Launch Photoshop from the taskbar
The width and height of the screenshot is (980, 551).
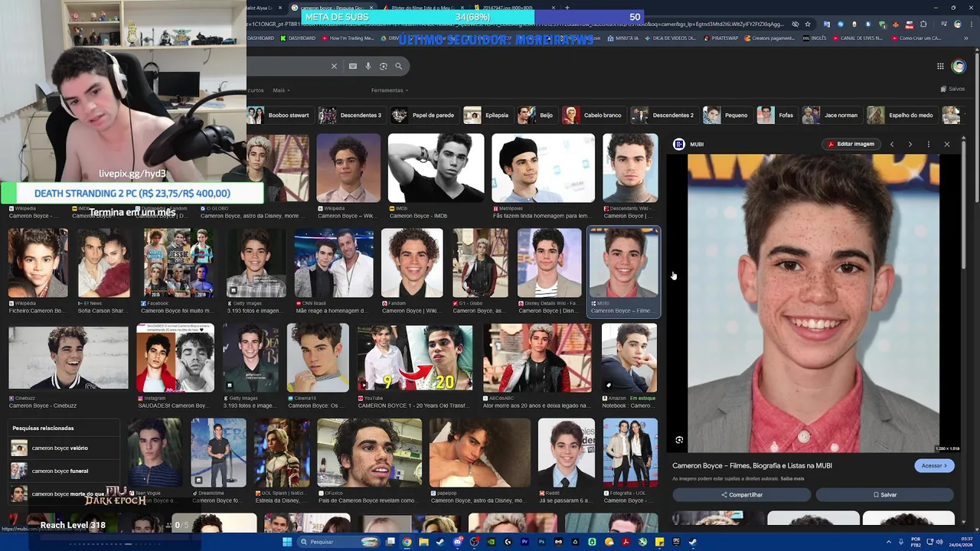pos(541,542)
